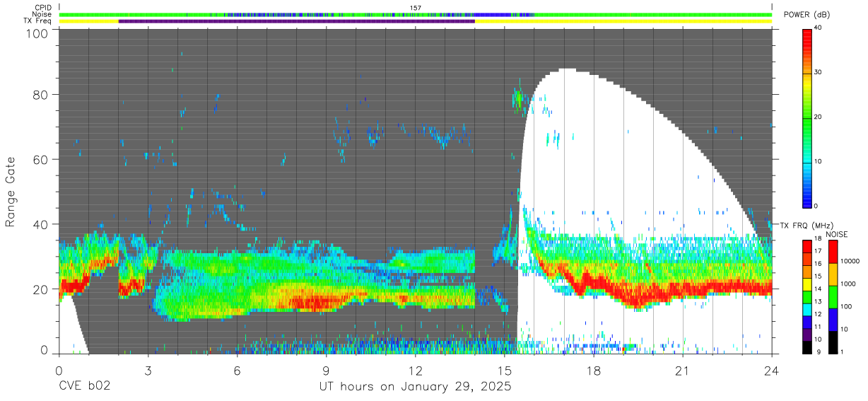
Task: Click the Range Gate axis title
Action: pos(11,192)
